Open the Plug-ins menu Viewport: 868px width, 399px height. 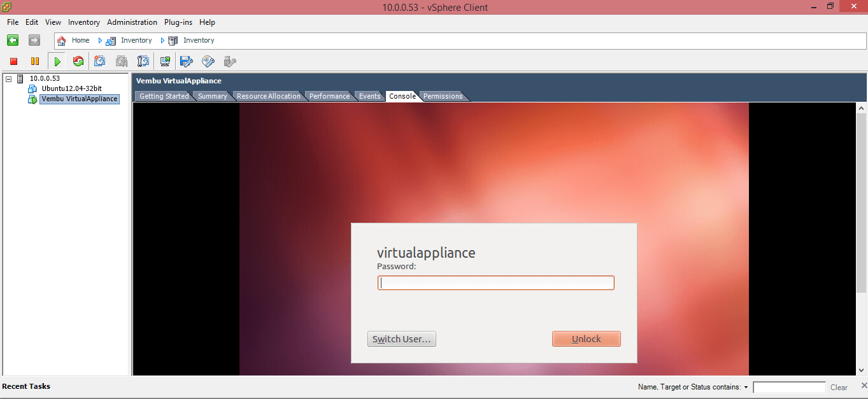click(x=178, y=22)
